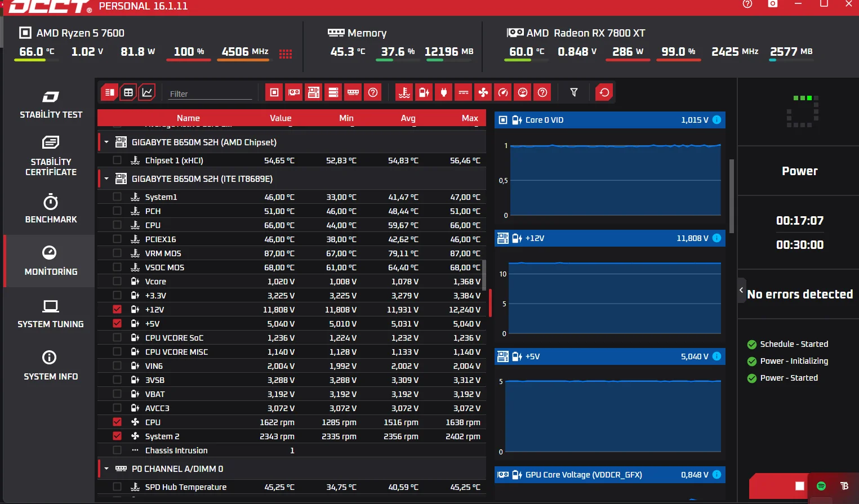Toggle the current sensor filter icon
The image size is (859, 504).
[x=464, y=92]
